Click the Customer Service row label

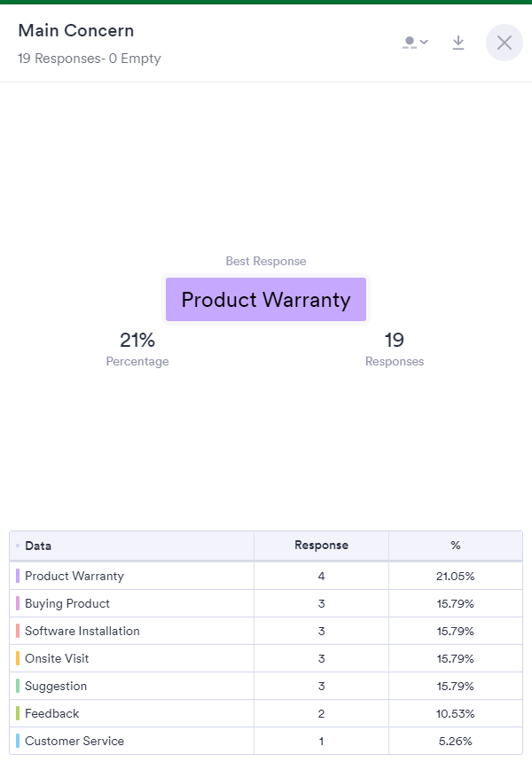[x=74, y=741]
